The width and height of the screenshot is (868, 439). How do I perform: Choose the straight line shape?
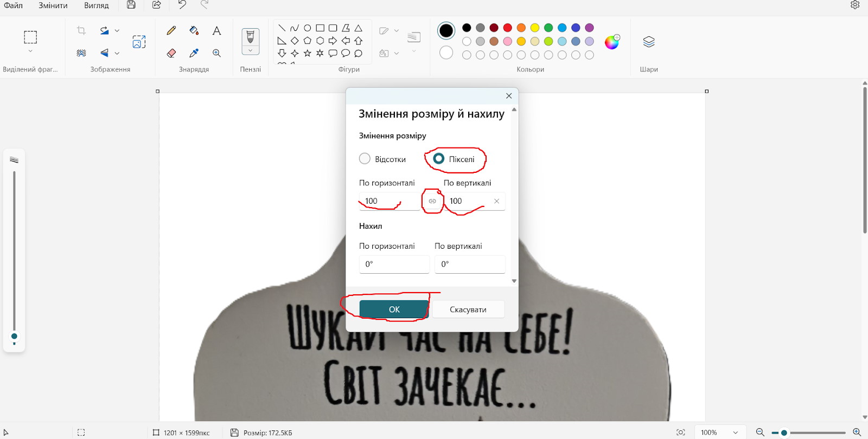[282, 28]
